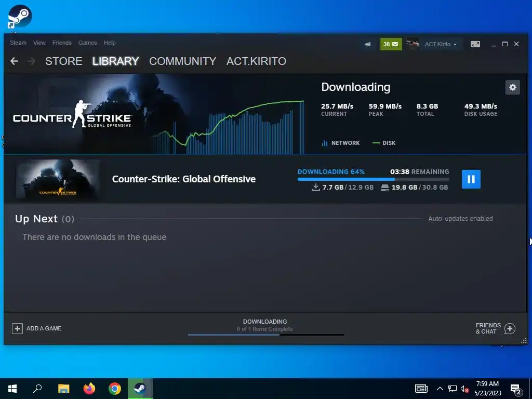The width and height of the screenshot is (532, 399).
Task: Click the Steam window resize grip
Action: [x=524, y=341]
